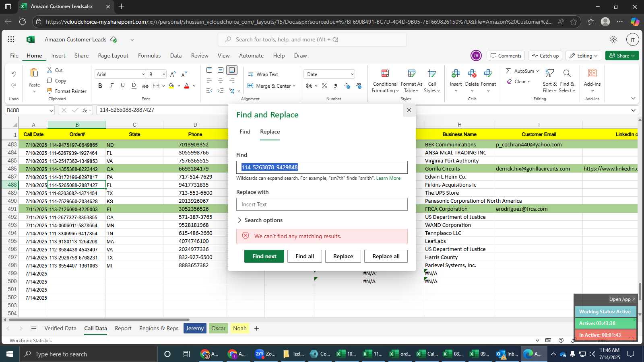Toggle italic formatting
Viewport: 644px width, 362px height.
click(x=111, y=86)
